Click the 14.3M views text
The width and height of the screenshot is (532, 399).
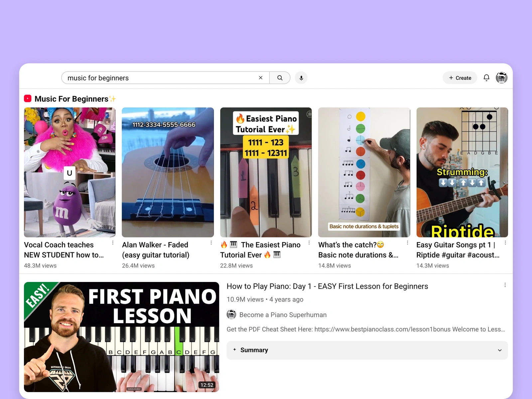coord(433,266)
